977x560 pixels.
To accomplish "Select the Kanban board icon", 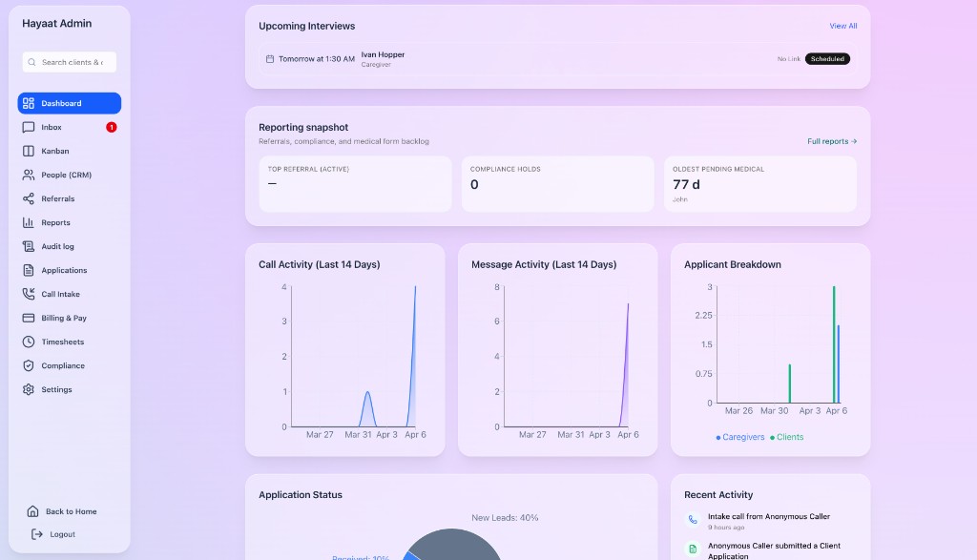I will pyautogui.click(x=31, y=151).
